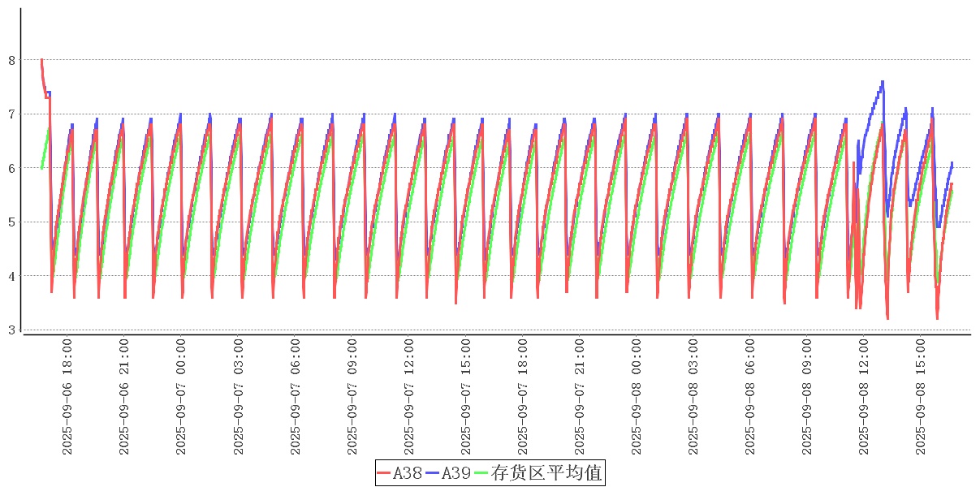Click the y-axis value 7 label
This screenshot has height=487, width=980.
11,114
